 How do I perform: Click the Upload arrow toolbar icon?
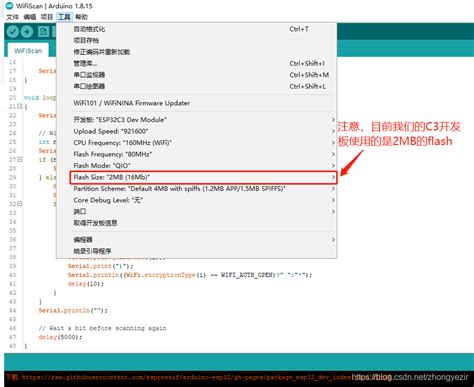pos(27,32)
